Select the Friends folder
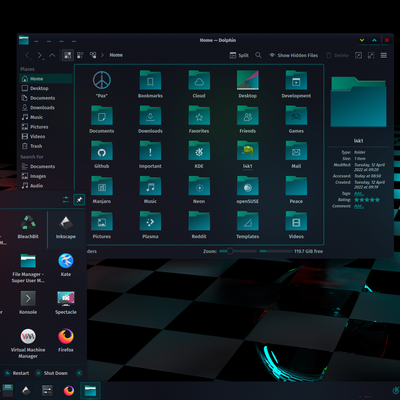The width and height of the screenshot is (400, 400). click(248, 119)
